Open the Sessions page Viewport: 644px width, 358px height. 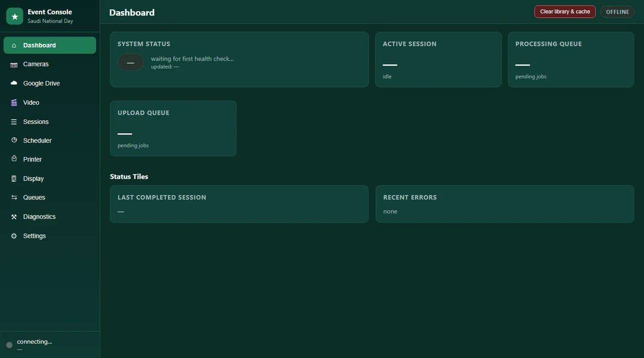click(x=50, y=121)
